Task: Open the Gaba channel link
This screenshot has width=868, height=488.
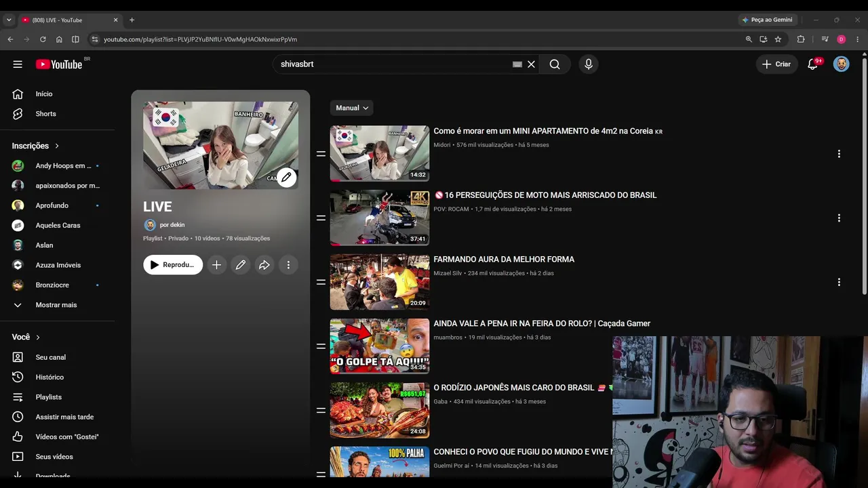Action: pos(441,402)
